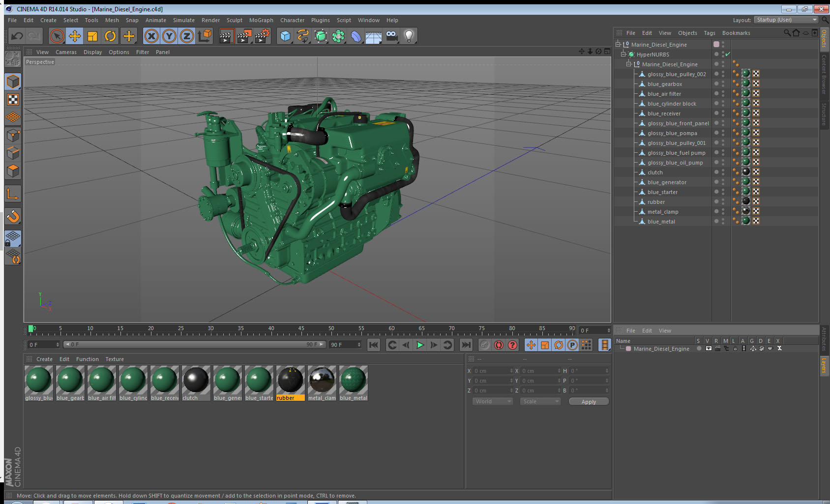Add a floor environment object
Image resolution: width=830 pixels, height=504 pixels.
tap(374, 36)
